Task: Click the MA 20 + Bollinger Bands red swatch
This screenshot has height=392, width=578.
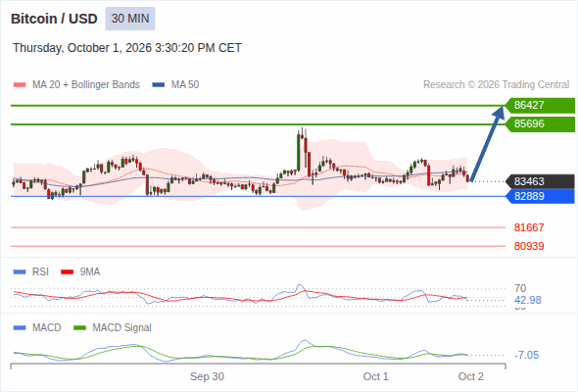Action: [20, 85]
